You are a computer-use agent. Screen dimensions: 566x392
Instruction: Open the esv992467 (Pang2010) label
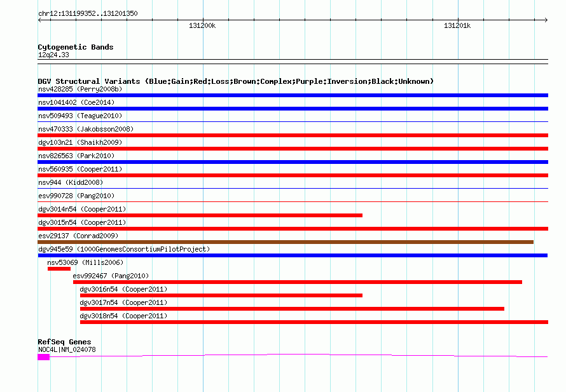(111, 276)
